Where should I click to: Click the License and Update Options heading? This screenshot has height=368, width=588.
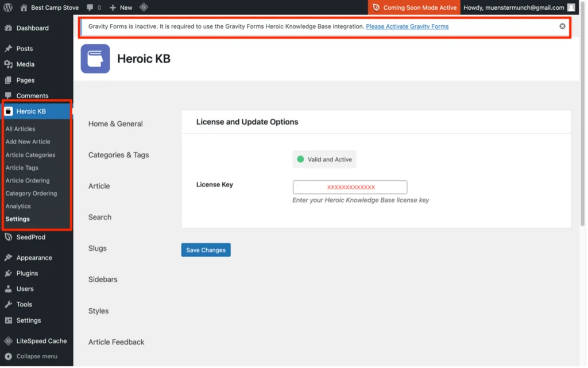(x=247, y=122)
